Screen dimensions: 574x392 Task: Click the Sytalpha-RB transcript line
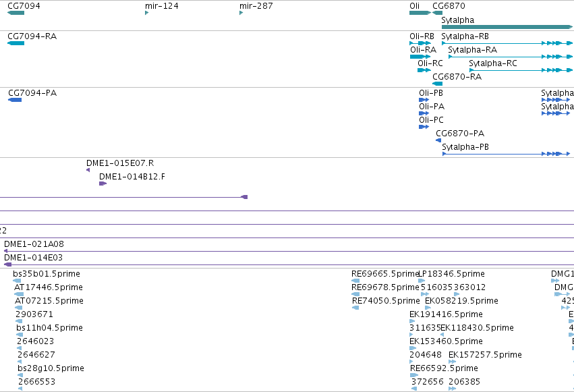(507, 43)
